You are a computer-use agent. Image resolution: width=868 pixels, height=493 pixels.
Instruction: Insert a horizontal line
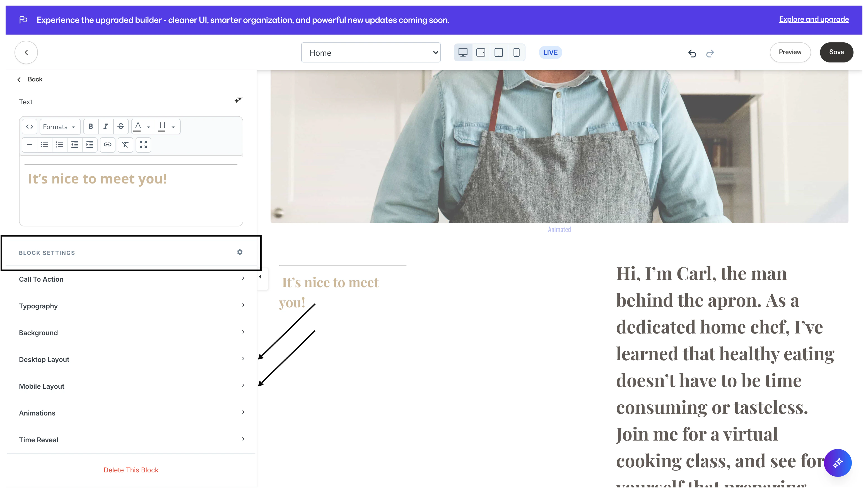30,145
